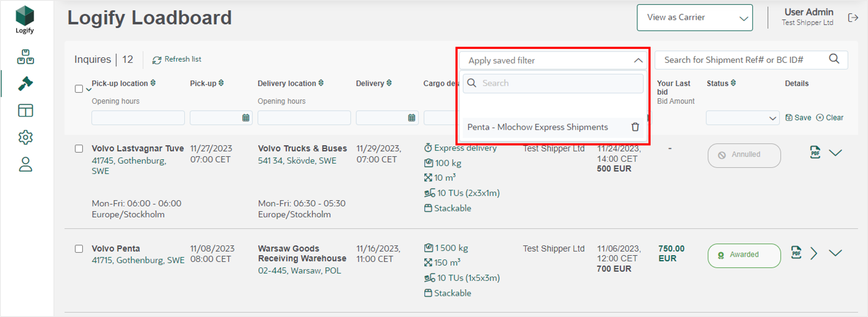Viewport: 868px width, 317px height.
Task: Open the Delivery date filter calendar
Action: click(411, 118)
